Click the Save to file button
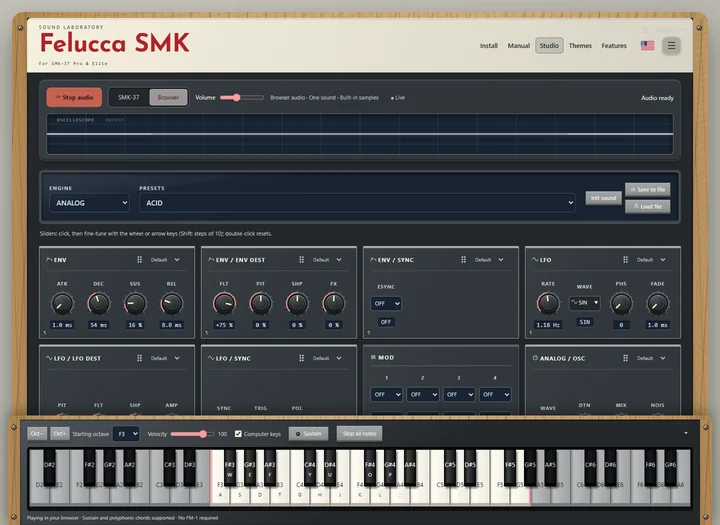The height and width of the screenshot is (525, 720). coord(647,189)
